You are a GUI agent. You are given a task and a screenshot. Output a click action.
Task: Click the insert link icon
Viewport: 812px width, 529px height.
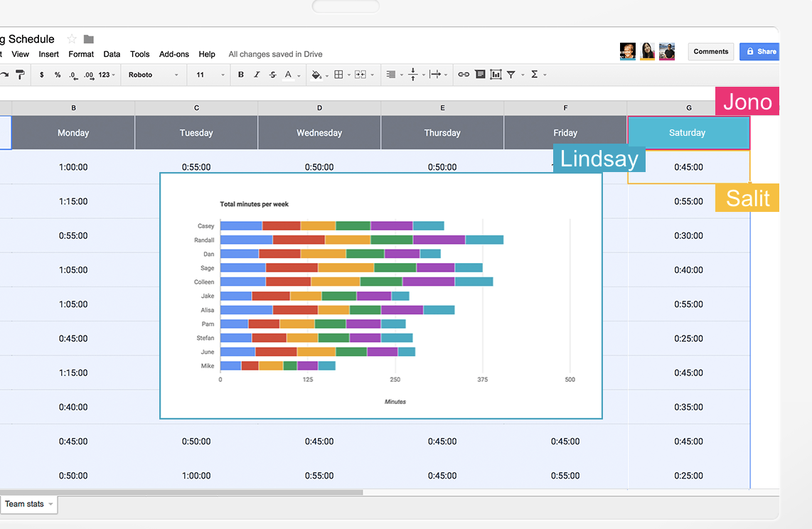click(x=464, y=75)
